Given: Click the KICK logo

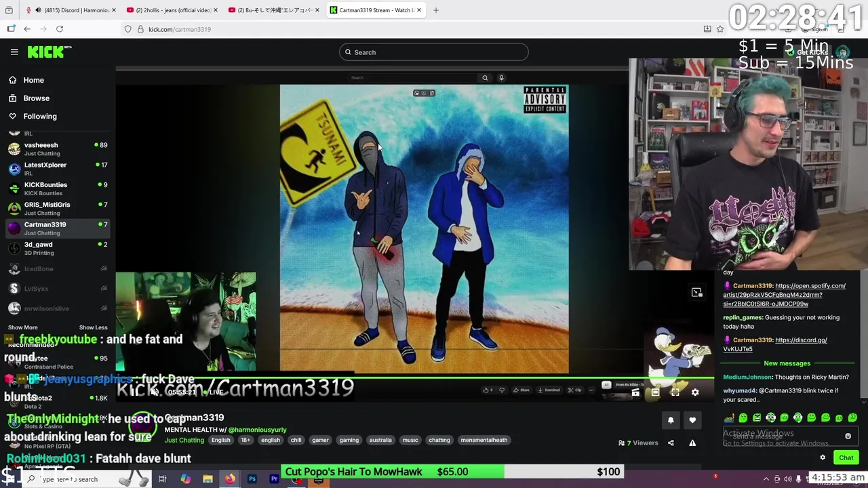Looking at the screenshot, I should pyautogui.click(x=49, y=52).
